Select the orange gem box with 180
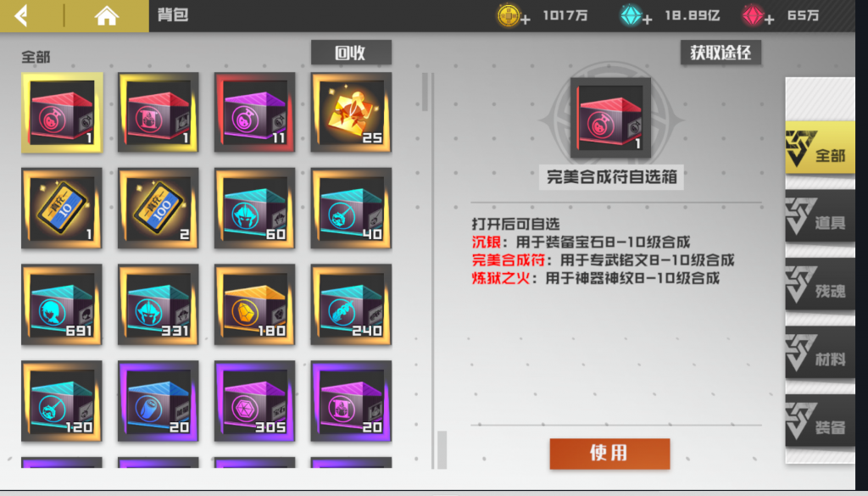The width and height of the screenshot is (868, 496). coord(254,304)
